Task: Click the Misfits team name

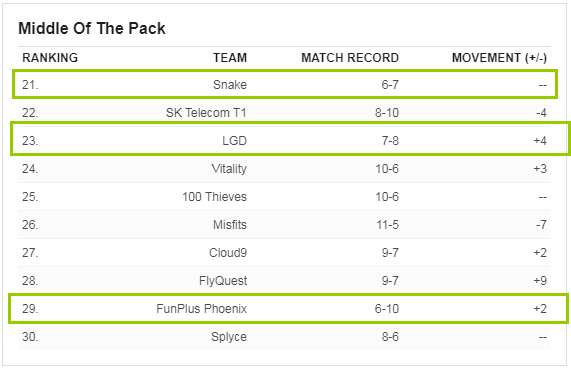Action: [230, 225]
